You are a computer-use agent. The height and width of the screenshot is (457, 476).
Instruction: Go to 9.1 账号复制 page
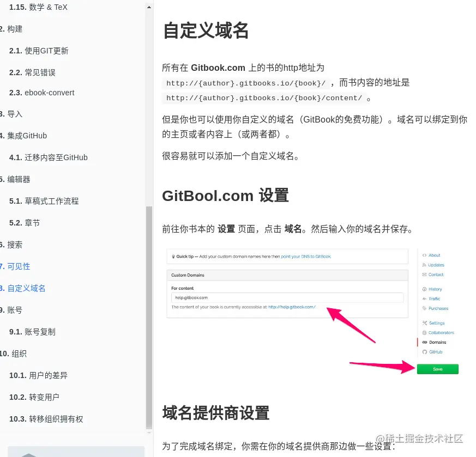(33, 332)
